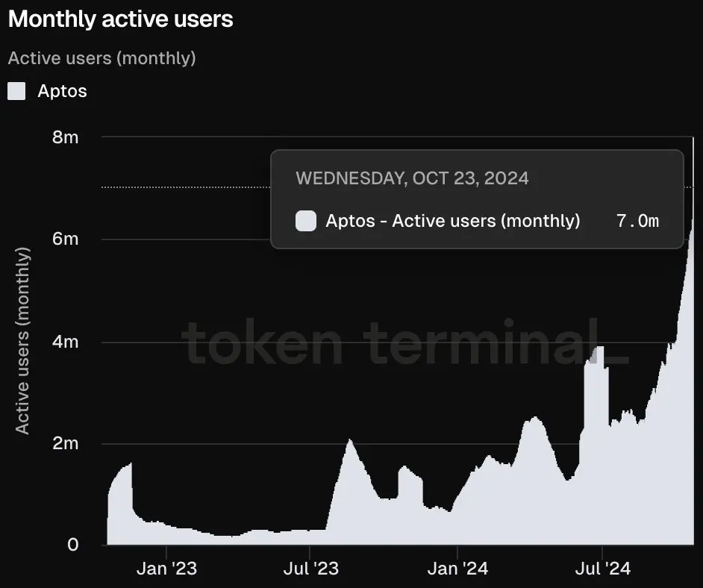Viewport: 703px width, 588px height.
Task: Click the Jan '24 x-axis label
Action: point(458,569)
